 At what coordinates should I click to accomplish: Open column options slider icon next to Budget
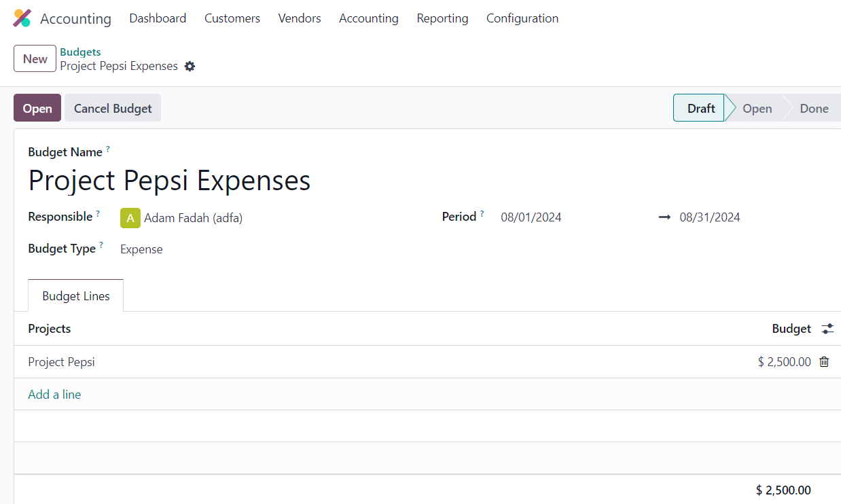coord(827,329)
